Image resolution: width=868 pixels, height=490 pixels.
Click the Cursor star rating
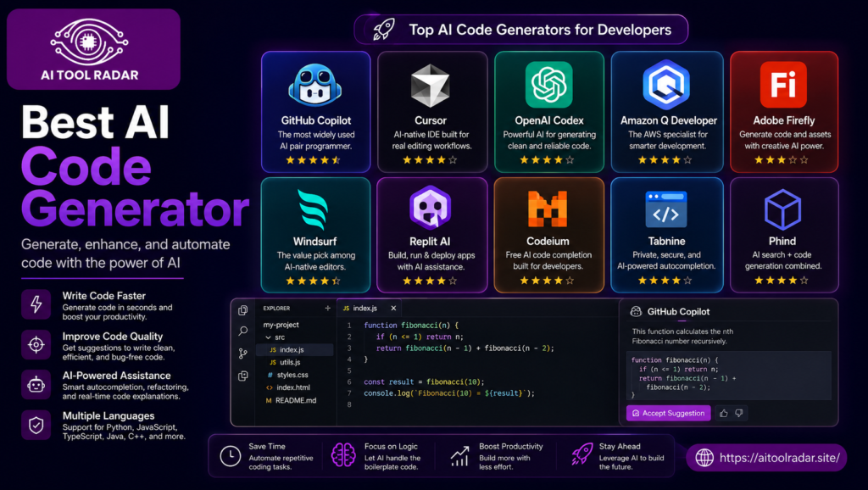(x=430, y=160)
